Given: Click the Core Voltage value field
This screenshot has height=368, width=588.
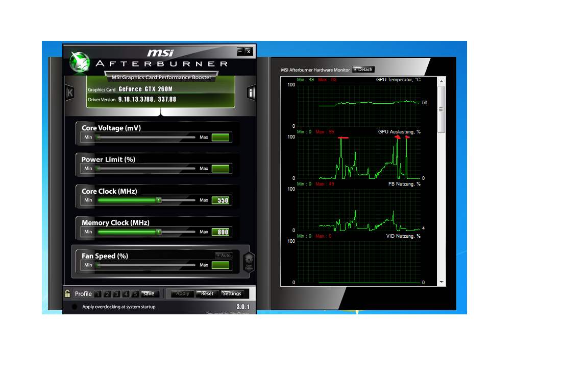Looking at the screenshot, I should 220,137.
